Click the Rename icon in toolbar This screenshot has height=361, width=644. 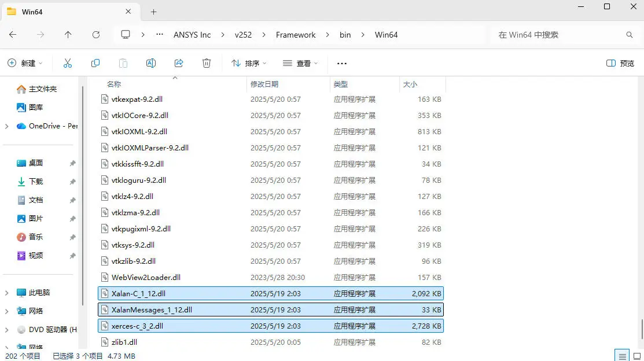151,63
